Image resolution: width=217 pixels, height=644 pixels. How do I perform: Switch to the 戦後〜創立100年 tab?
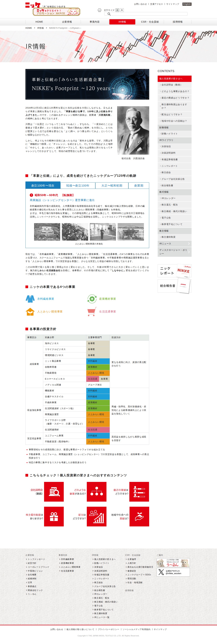pyautogui.click(x=78, y=186)
